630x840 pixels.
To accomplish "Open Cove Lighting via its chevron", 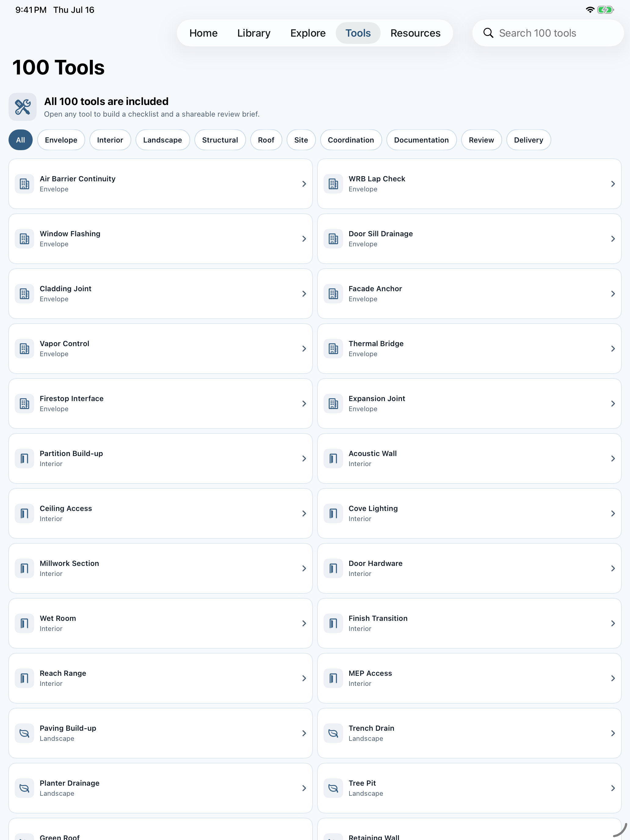I will (613, 513).
